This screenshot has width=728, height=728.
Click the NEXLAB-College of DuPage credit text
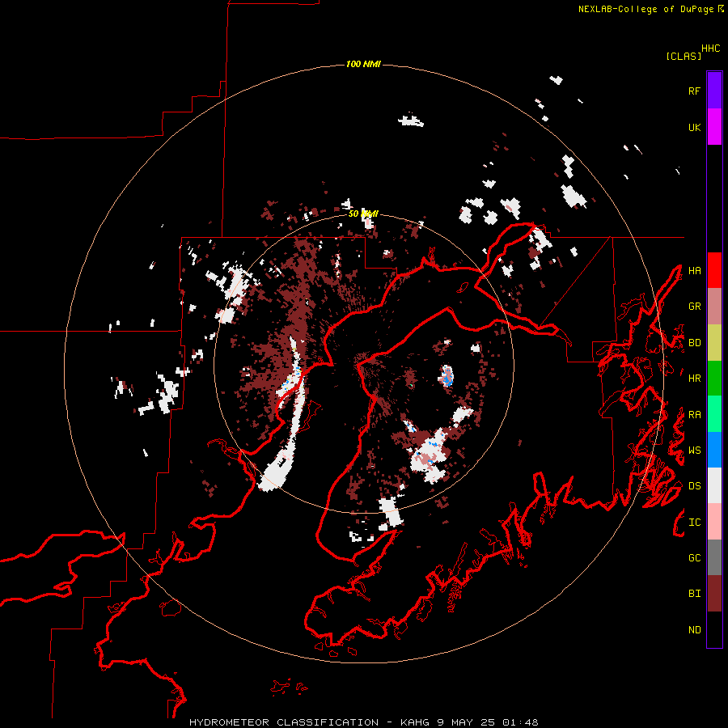[645, 9]
